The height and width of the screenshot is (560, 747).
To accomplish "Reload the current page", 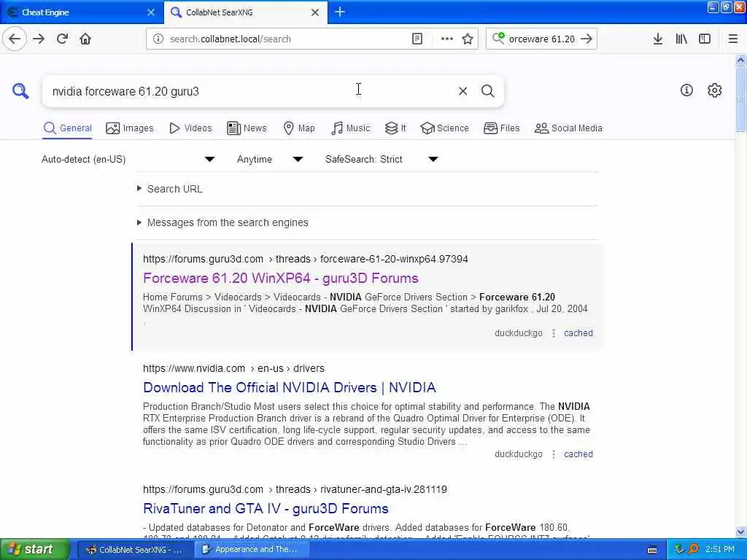I will pyautogui.click(x=62, y=39).
